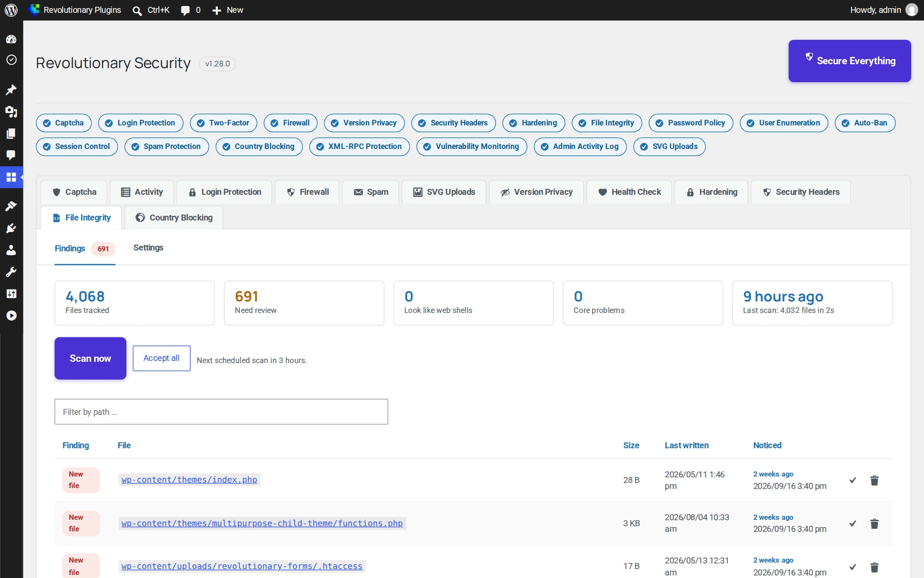Click the wrench Tools icon in sidebar
This screenshot has width=924, height=578.
pyautogui.click(x=11, y=271)
